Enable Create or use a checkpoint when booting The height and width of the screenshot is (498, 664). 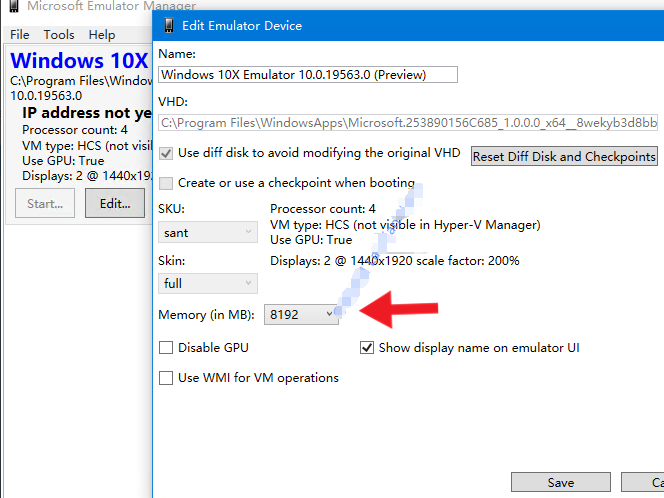click(167, 183)
